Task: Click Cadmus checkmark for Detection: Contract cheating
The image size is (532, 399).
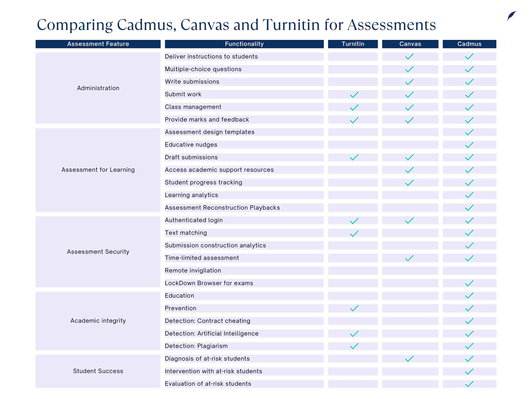Action: pos(469,321)
